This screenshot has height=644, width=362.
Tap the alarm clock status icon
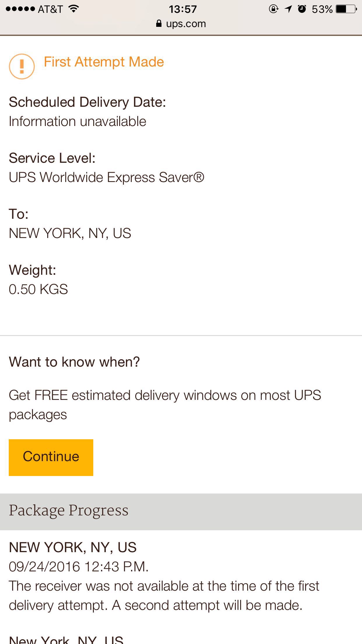click(x=302, y=9)
